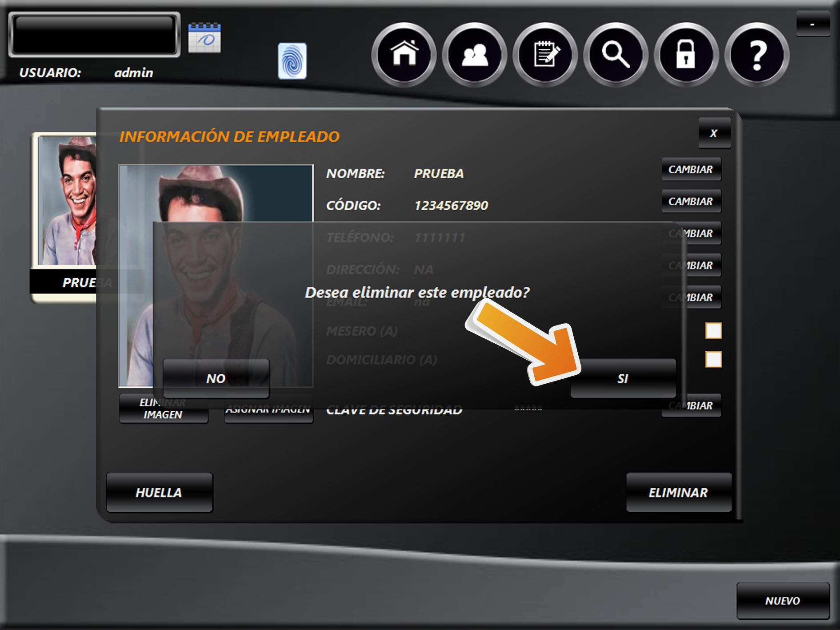Image resolution: width=840 pixels, height=630 pixels.
Task: Click the padlock lock icon
Action: pyautogui.click(x=686, y=54)
